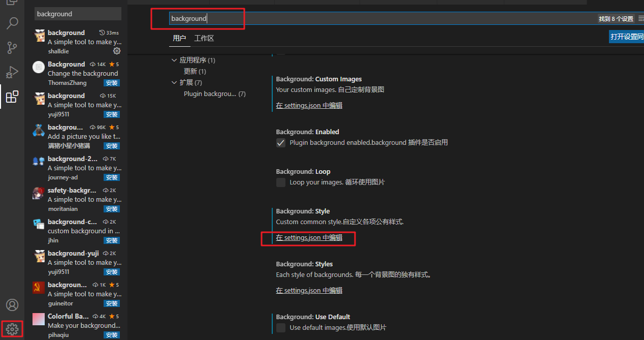Install the ThomasZhang Background extension
Screen dimensions: 644x340
[111, 82]
